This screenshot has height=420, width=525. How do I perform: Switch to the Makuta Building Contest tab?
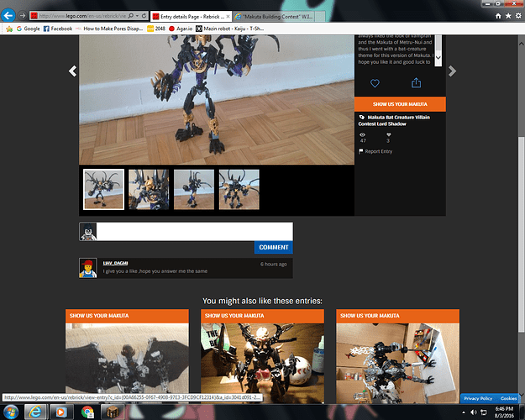273,17
